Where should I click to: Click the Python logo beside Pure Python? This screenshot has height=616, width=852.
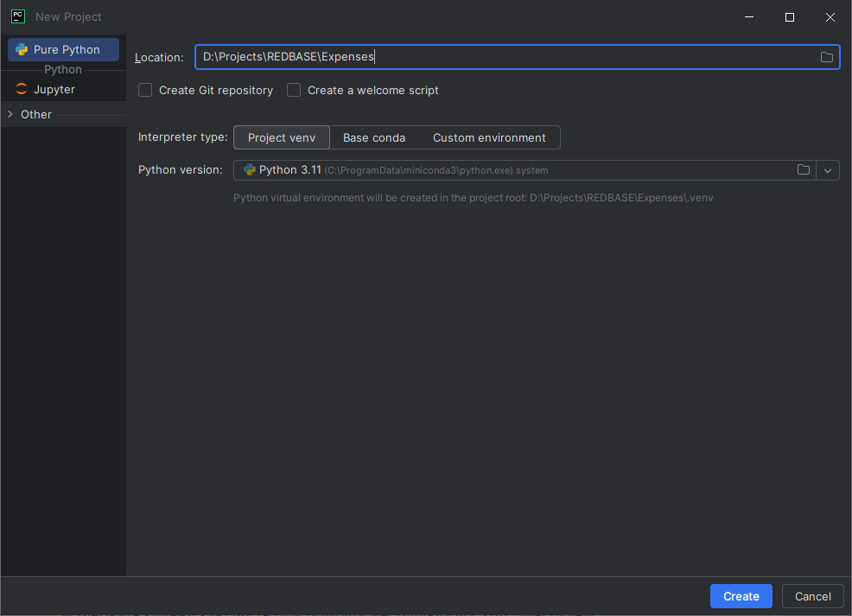click(x=22, y=49)
